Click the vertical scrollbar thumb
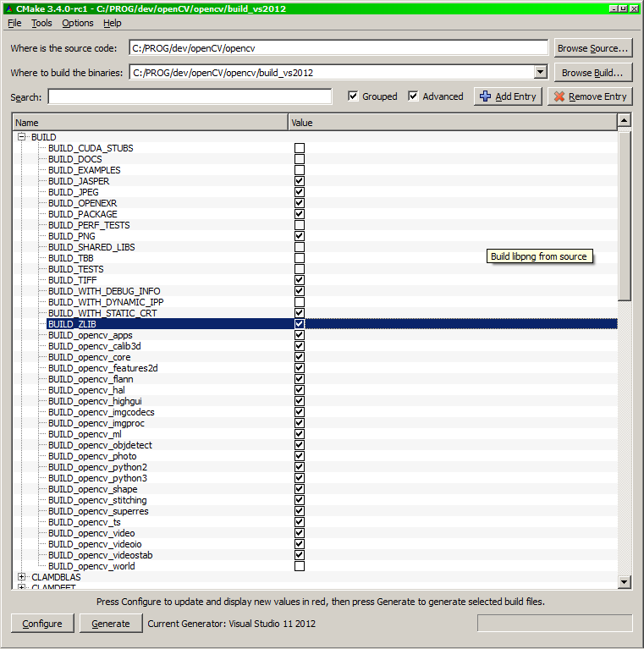The height and width of the screenshot is (649, 644). click(x=625, y=216)
